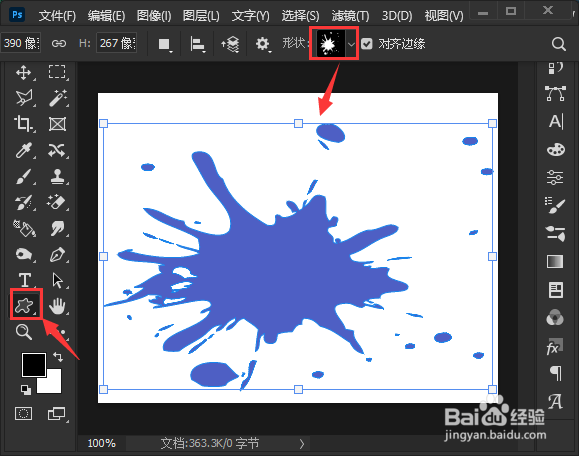Open the Gradients panel icon
Image resolution: width=579 pixels, height=456 pixels.
click(x=555, y=261)
